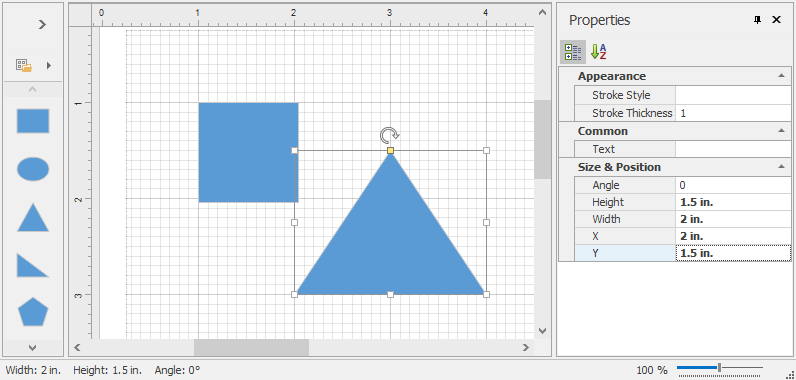Select the Height property label
The width and height of the screenshot is (796, 380).
[608, 202]
